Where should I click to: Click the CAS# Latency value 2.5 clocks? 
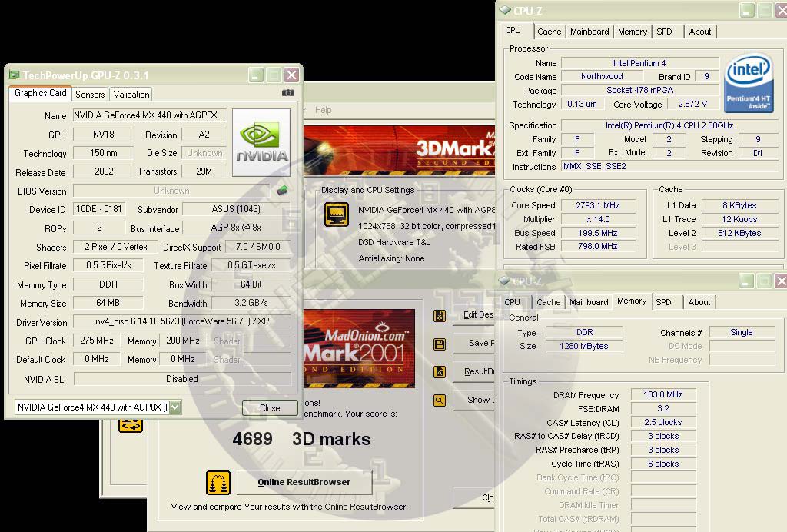pos(663,422)
